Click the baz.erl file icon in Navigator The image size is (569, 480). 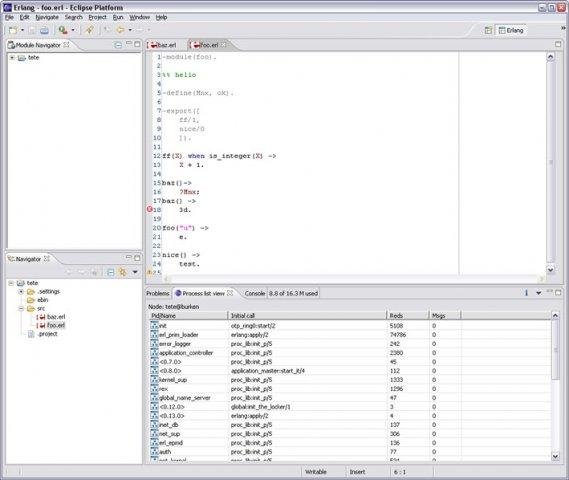point(41,317)
